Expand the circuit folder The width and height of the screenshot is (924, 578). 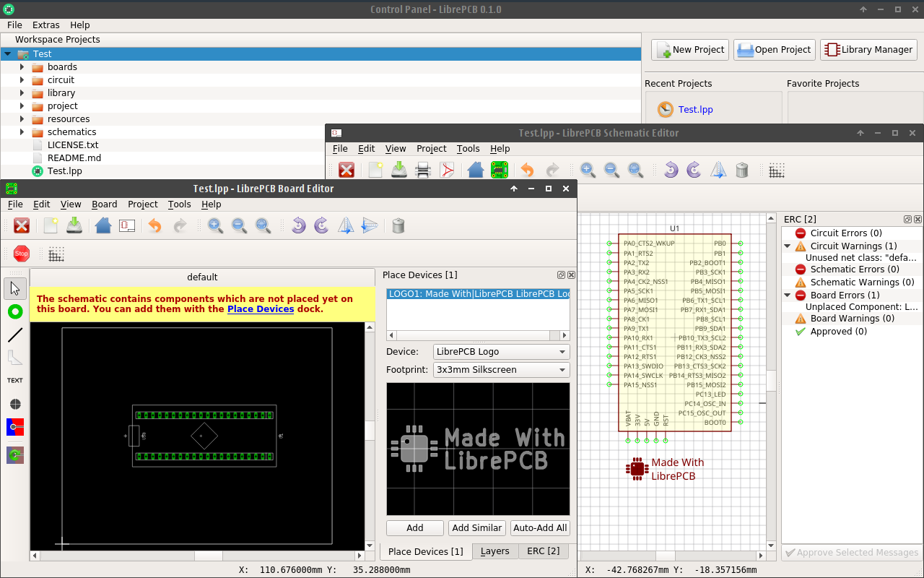point(22,80)
